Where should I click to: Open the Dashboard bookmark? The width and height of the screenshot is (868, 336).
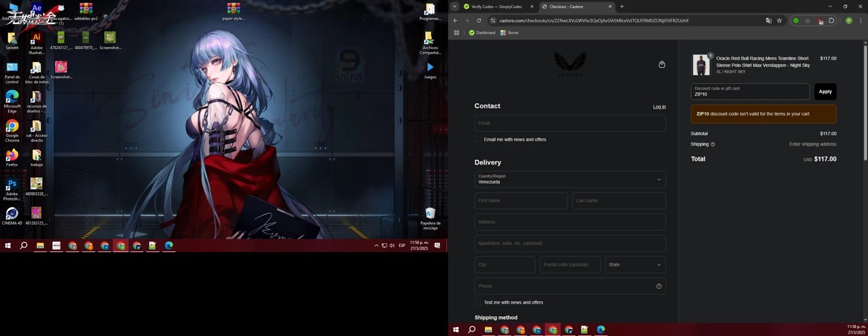tap(482, 33)
